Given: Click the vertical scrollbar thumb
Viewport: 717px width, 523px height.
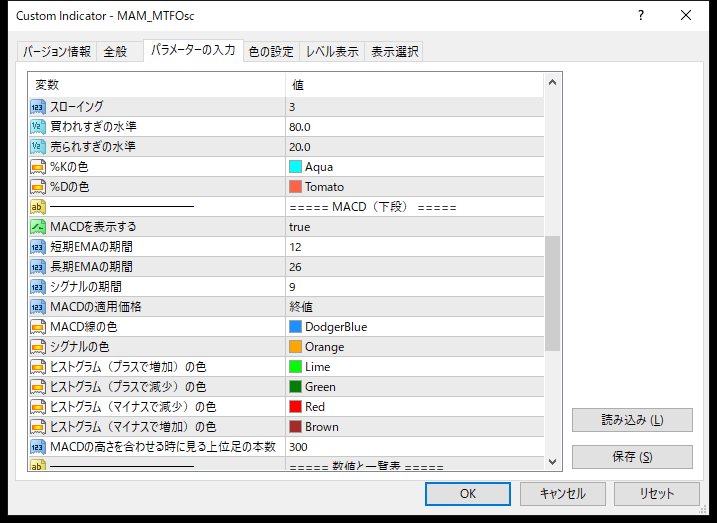Looking at the screenshot, I should coord(552,294).
